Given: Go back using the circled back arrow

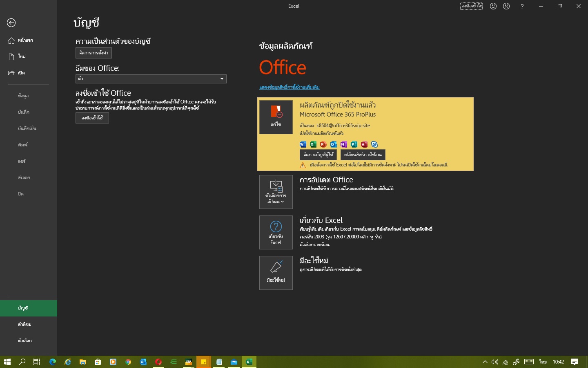Looking at the screenshot, I should coord(11,23).
